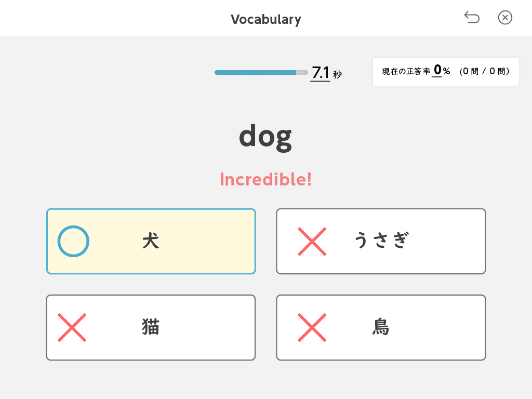Close the Vocabulary quiz with X icon
Screen dimensions: 532x399
tap(505, 18)
